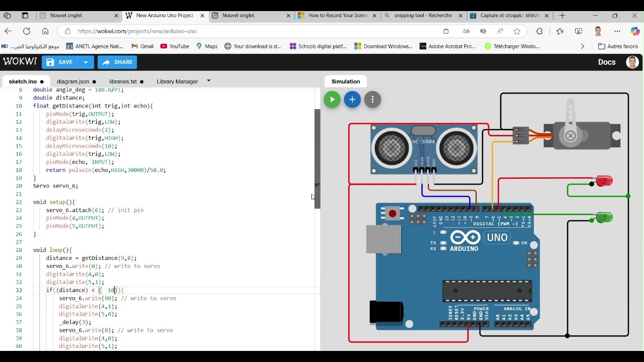Open the new tab plus button
Viewport: 644px width, 362px height.
[562, 16]
